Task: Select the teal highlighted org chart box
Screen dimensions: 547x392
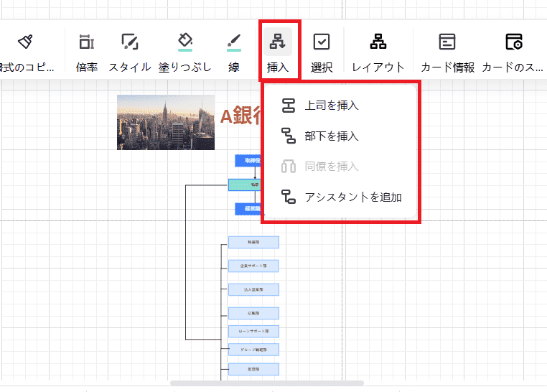Action: coord(245,185)
